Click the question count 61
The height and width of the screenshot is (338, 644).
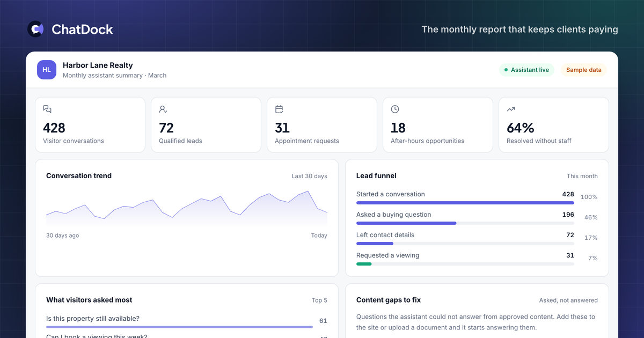323,321
